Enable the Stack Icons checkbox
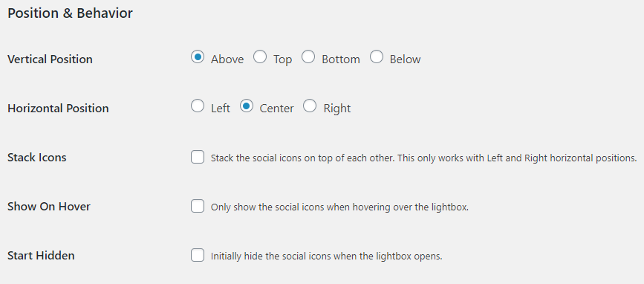 tap(198, 157)
